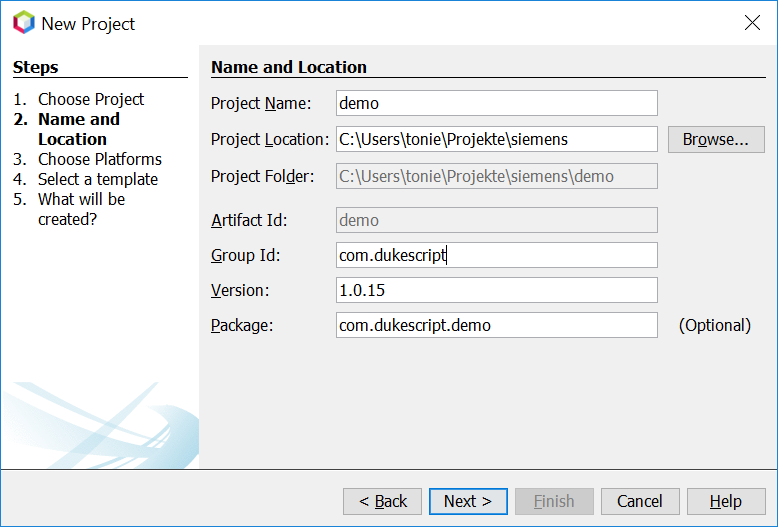The width and height of the screenshot is (778, 527).
Task: Go back with the < Back button
Action: pyautogui.click(x=382, y=501)
